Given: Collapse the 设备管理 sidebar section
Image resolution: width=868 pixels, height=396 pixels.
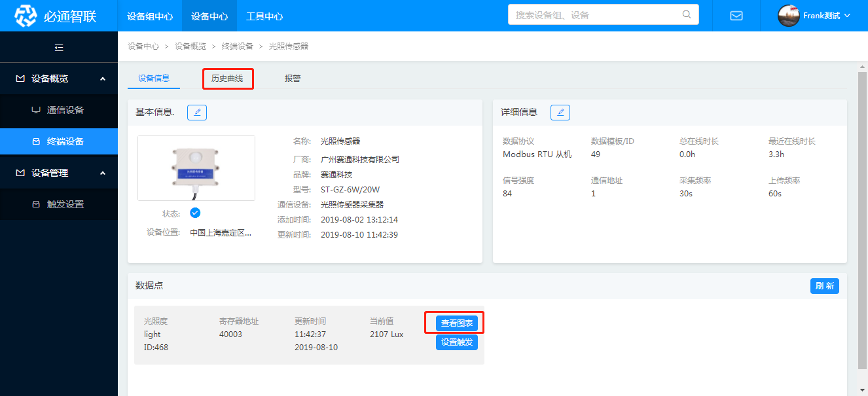Looking at the screenshot, I should (x=103, y=173).
